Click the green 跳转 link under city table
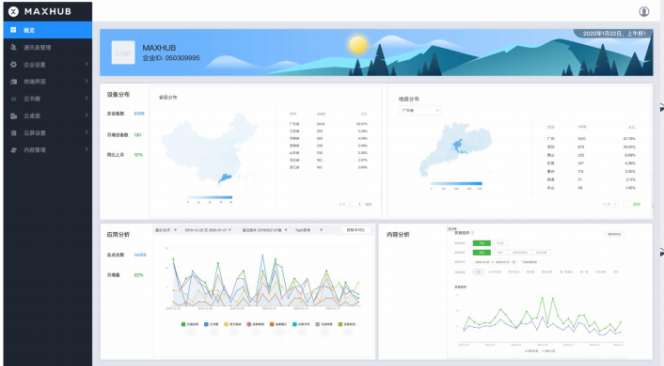Screen dimensions: 664x366 [636, 204]
